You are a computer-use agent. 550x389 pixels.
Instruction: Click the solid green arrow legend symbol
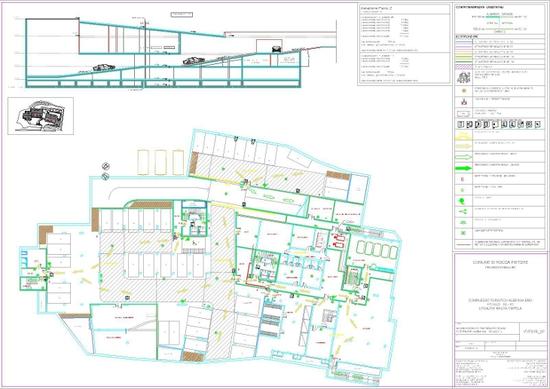coord(463,168)
